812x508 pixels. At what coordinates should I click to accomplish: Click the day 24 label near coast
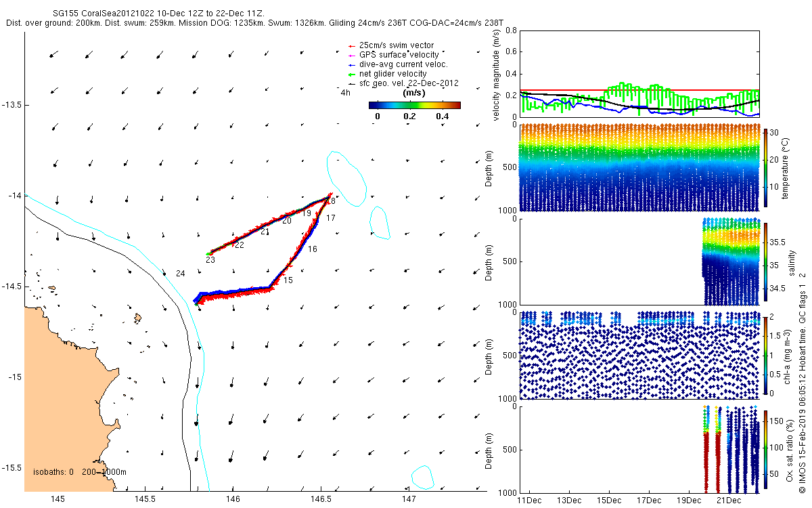click(180, 273)
